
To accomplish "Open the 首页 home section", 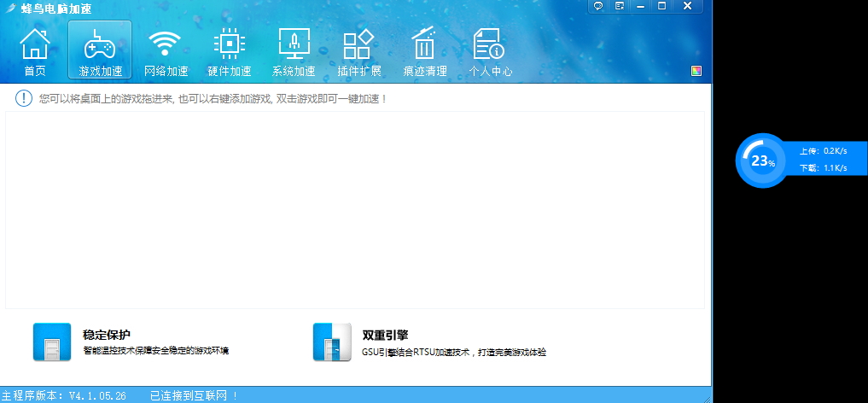I will click(x=35, y=51).
